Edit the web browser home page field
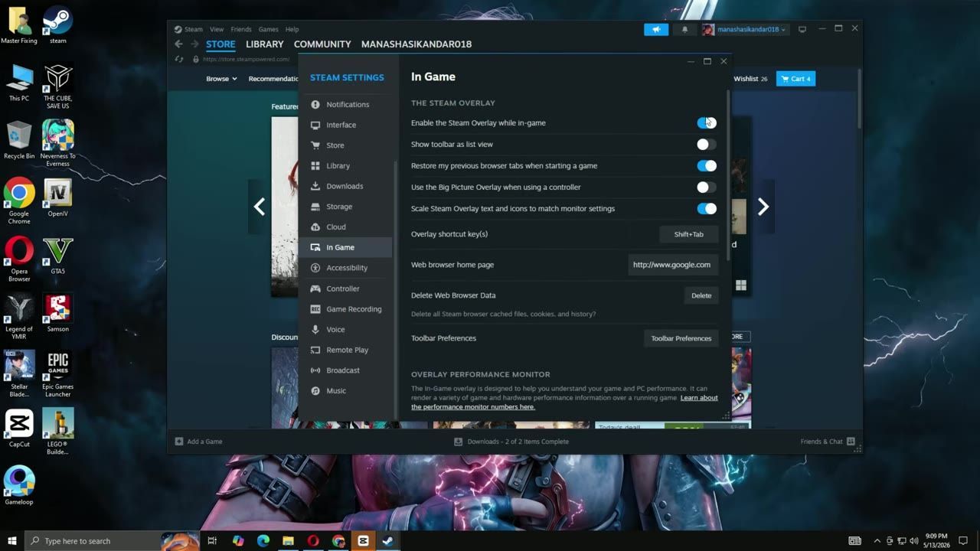Viewport: 980px width, 551px height. (672, 265)
